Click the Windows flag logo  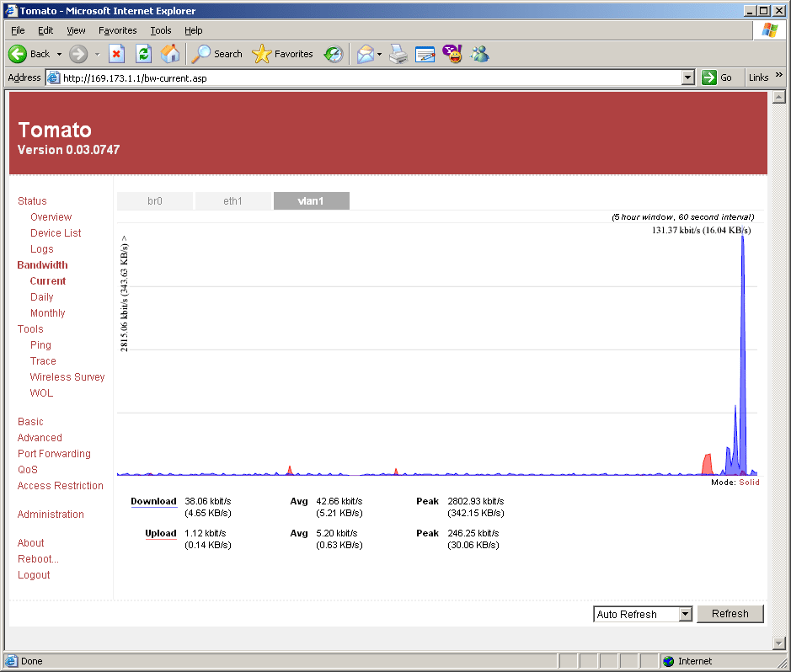(770, 30)
